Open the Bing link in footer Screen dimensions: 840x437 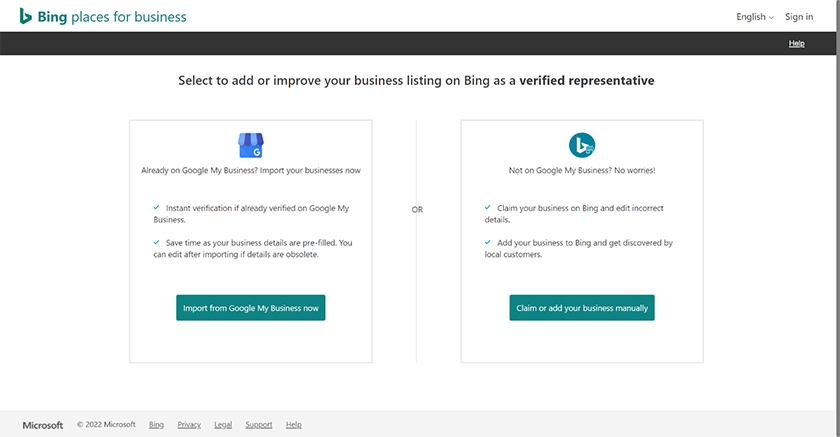(156, 425)
